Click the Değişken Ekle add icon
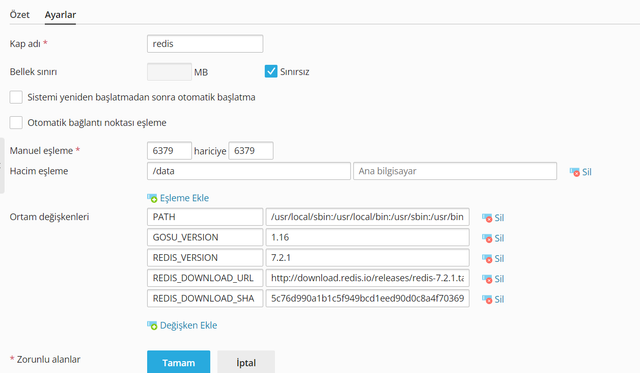 click(x=152, y=326)
